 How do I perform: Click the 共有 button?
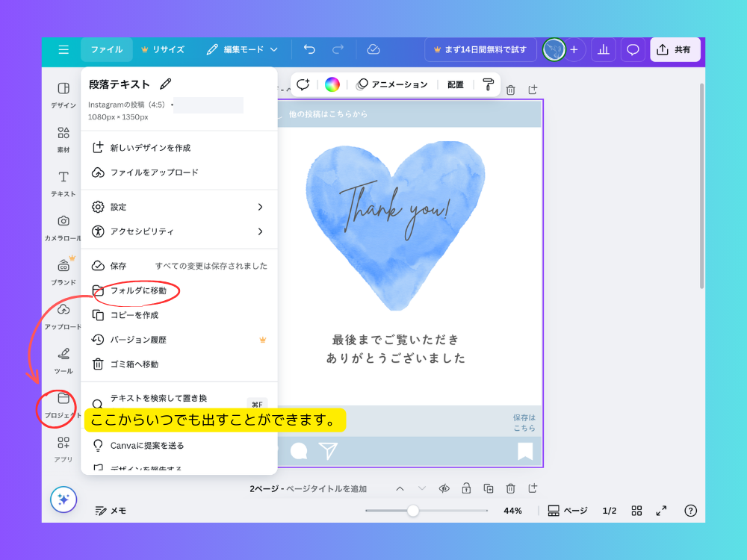point(675,49)
